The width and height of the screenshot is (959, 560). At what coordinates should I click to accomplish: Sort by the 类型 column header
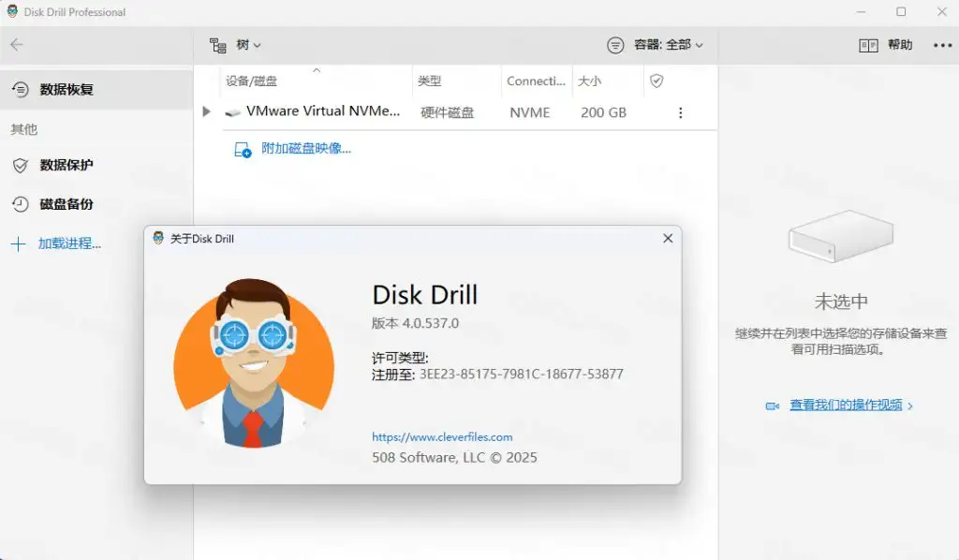[x=429, y=81]
